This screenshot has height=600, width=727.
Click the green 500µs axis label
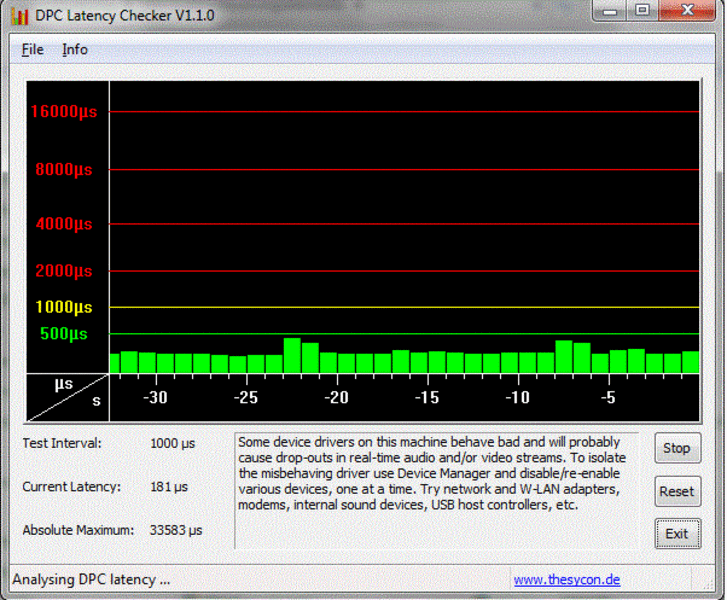coord(64,333)
